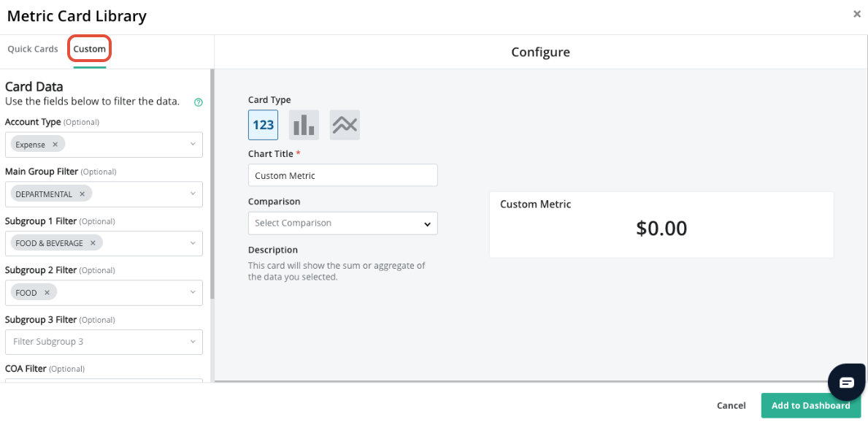Open the Select Comparison dropdown
This screenshot has height=425, width=868.
(x=342, y=223)
